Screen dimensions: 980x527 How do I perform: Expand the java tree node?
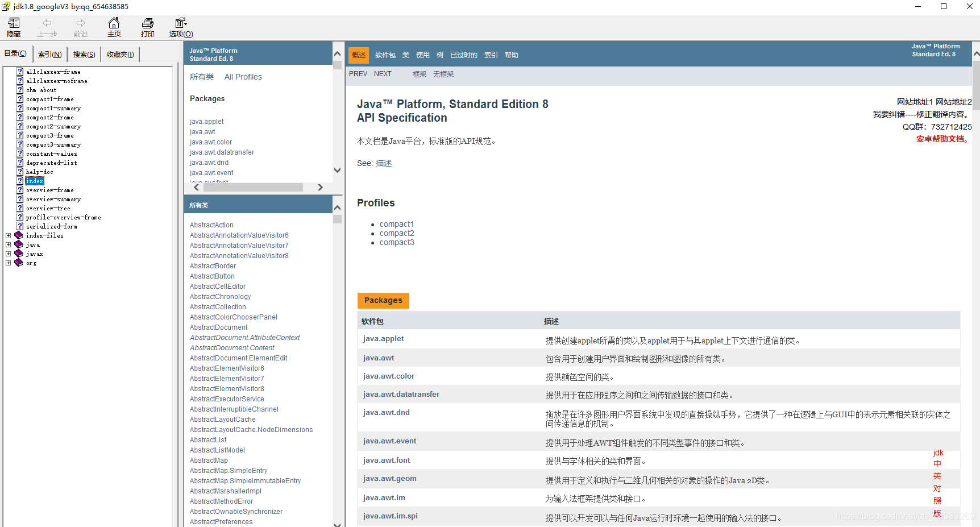8,244
